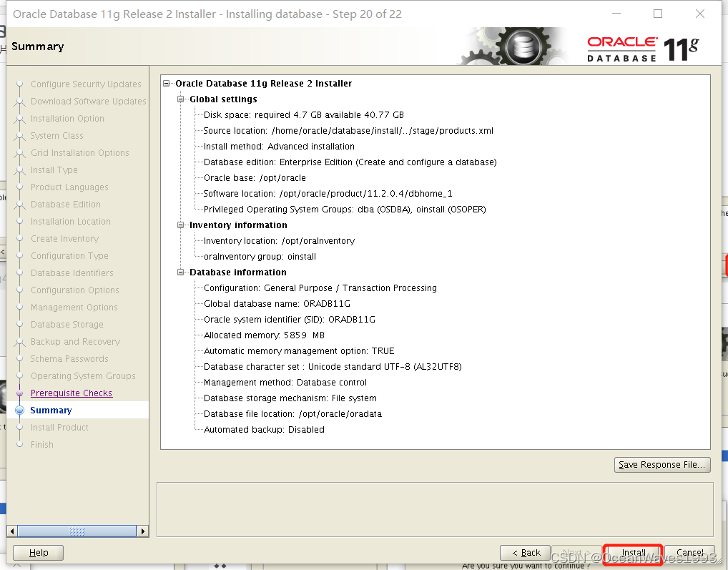The height and width of the screenshot is (570, 728).
Task: Select 'oraInventory group: oinstall' row
Action: pos(260,257)
